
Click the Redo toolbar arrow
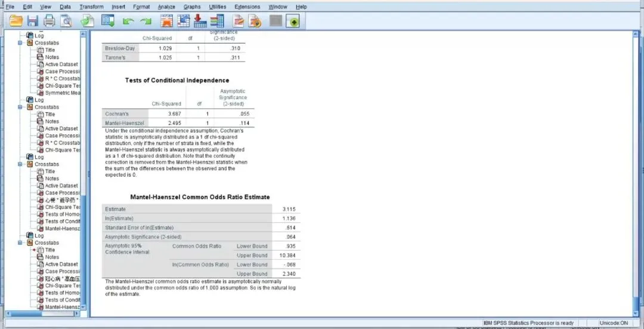tap(145, 21)
